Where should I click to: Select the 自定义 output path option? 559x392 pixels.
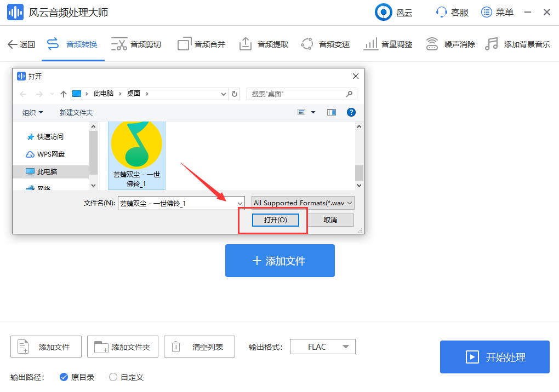coord(126,377)
